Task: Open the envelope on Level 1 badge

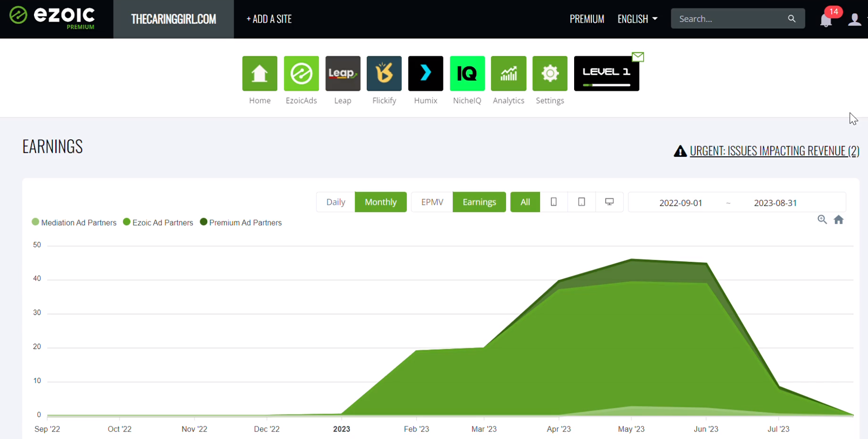Action: click(x=638, y=57)
